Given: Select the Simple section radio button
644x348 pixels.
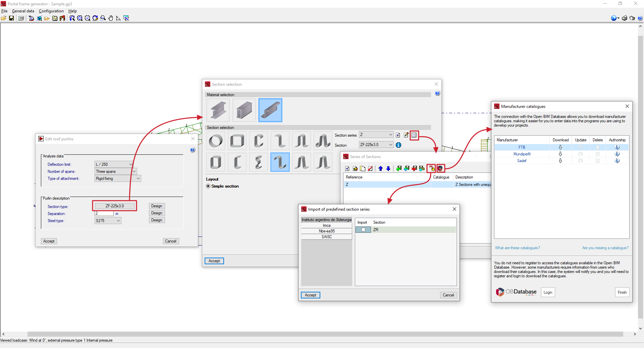Looking at the screenshot, I should pos(208,186).
